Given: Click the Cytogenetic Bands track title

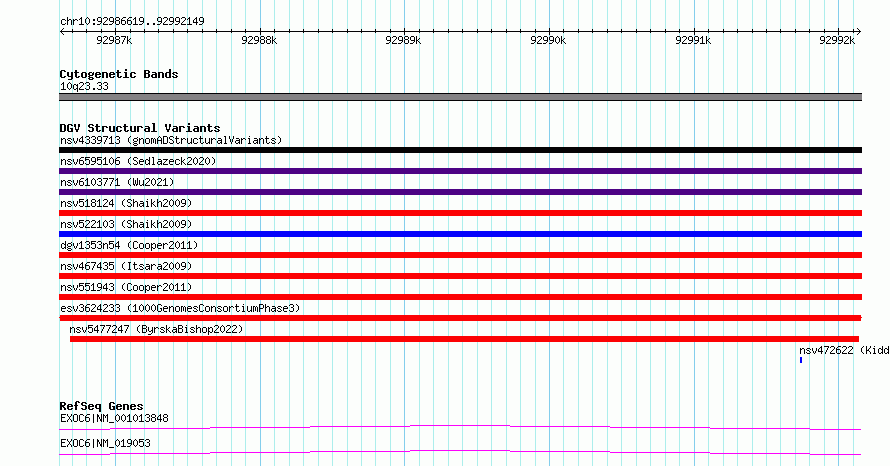Looking at the screenshot, I should coord(119,74).
